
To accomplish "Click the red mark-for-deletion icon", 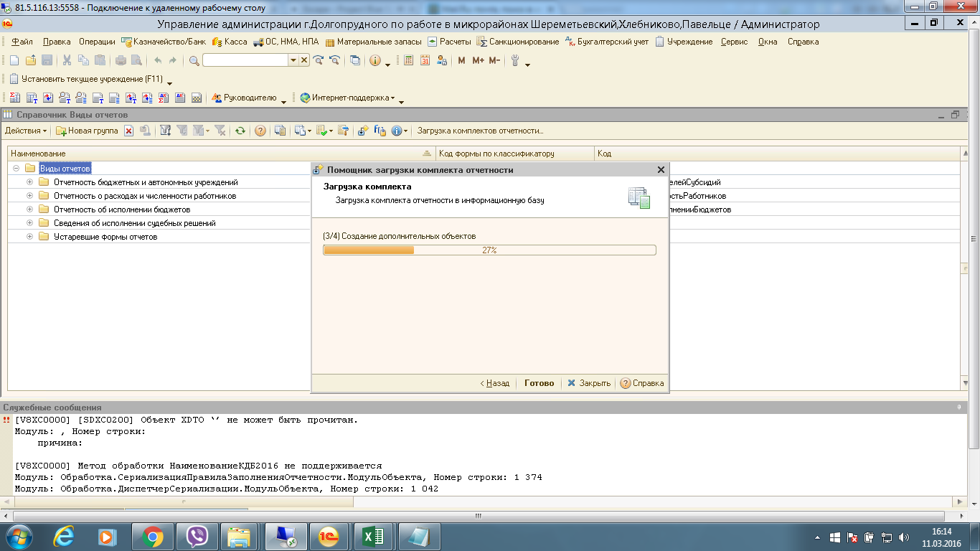I will [129, 131].
